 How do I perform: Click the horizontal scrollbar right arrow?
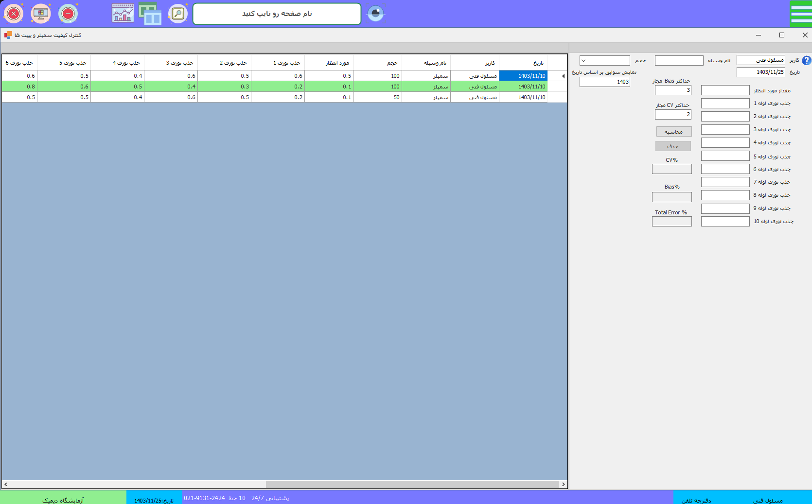[564, 484]
